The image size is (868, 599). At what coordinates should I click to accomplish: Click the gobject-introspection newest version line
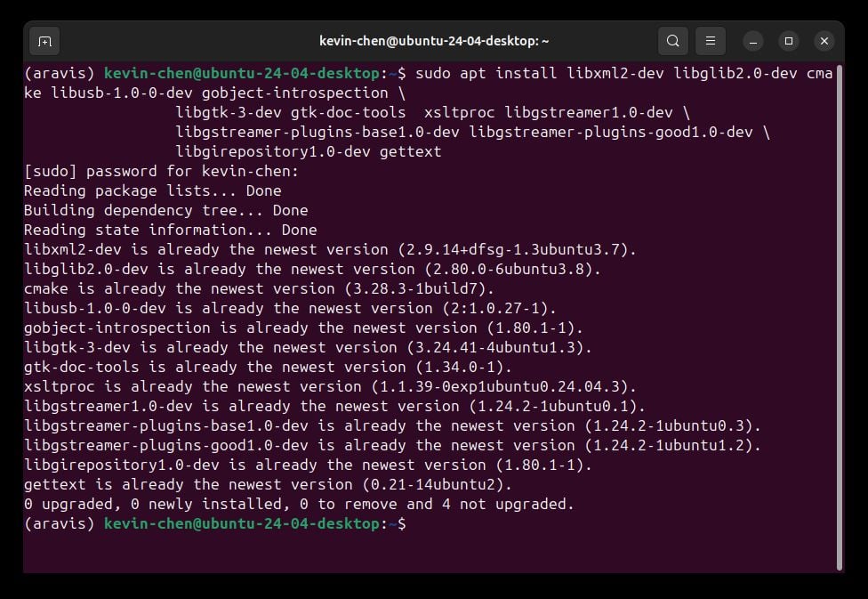[303, 328]
